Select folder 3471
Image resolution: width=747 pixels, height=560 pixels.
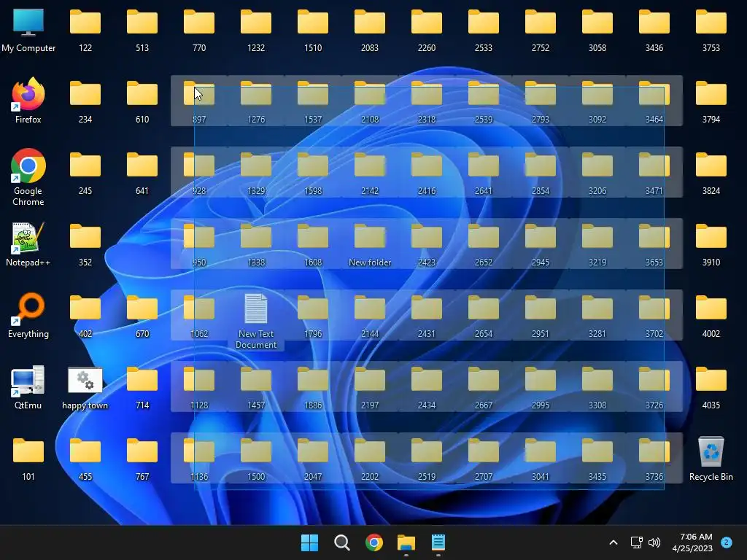coord(654,172)
